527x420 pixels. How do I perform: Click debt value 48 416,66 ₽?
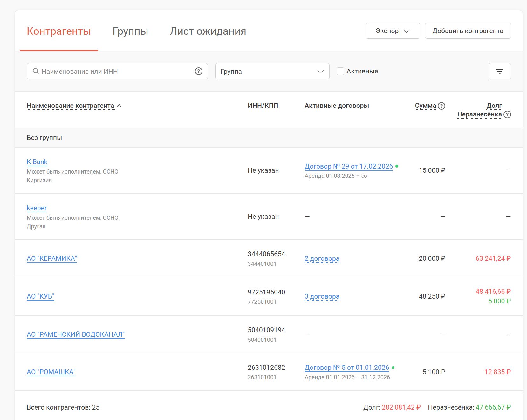click(493, 292)
